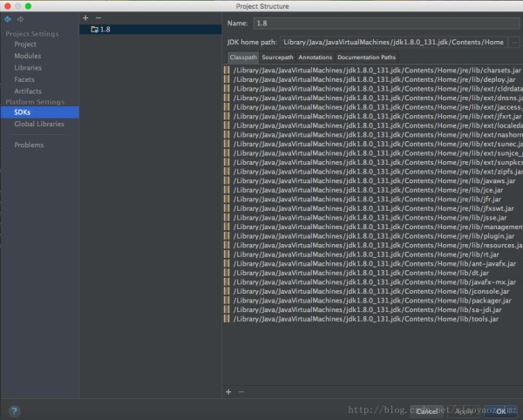Image resolution: width=523 pixels, height=420 pixels.
Task: Select the plugin.jar classpath entry
Action: [x=372, y=236]
